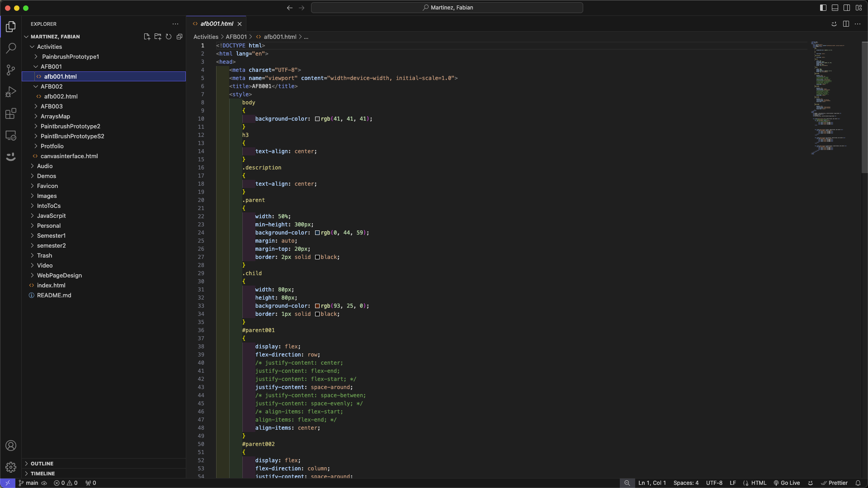
Task: Open the Search view in activity bar
Action: [11, 48]
